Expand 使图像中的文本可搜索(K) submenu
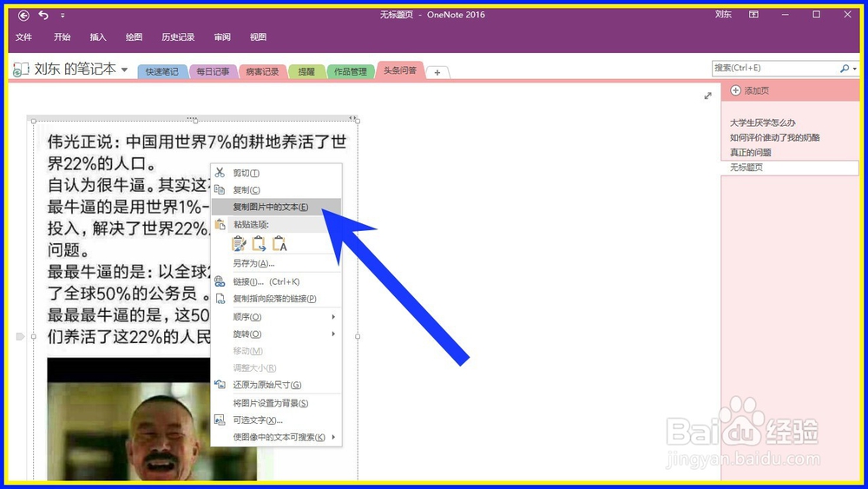This screenshot has width=868, height=489. pyautogui.click(x=276, y=437)
